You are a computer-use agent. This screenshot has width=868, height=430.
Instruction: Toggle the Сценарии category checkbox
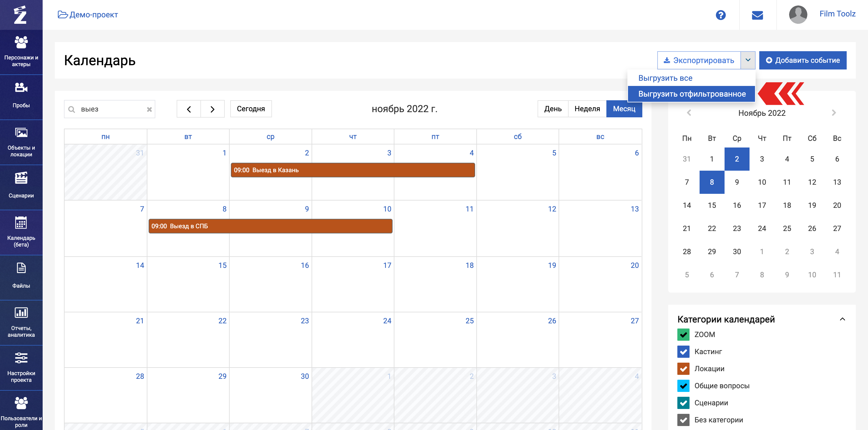[x=683, y=403]
